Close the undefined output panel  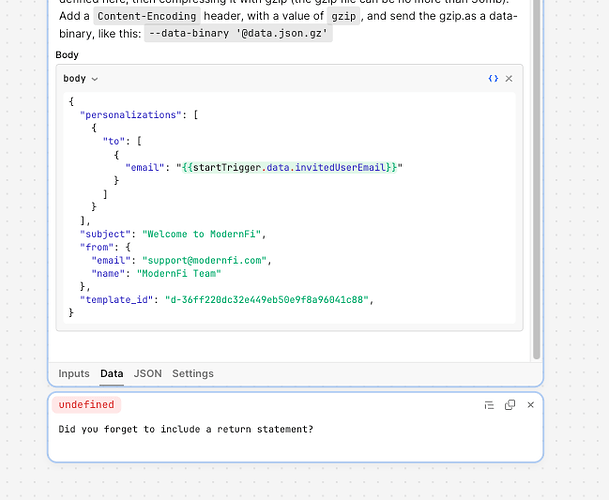point(530,405)
